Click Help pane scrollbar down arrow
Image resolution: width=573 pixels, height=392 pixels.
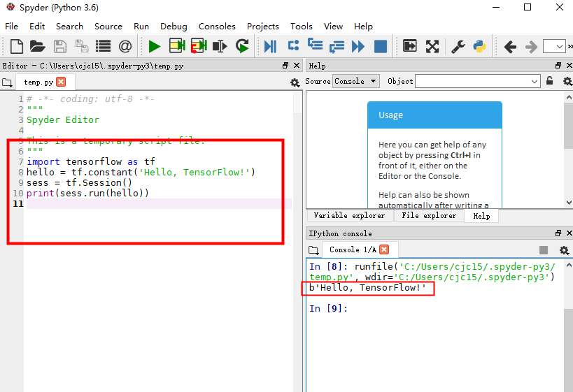tap(569, 203)
